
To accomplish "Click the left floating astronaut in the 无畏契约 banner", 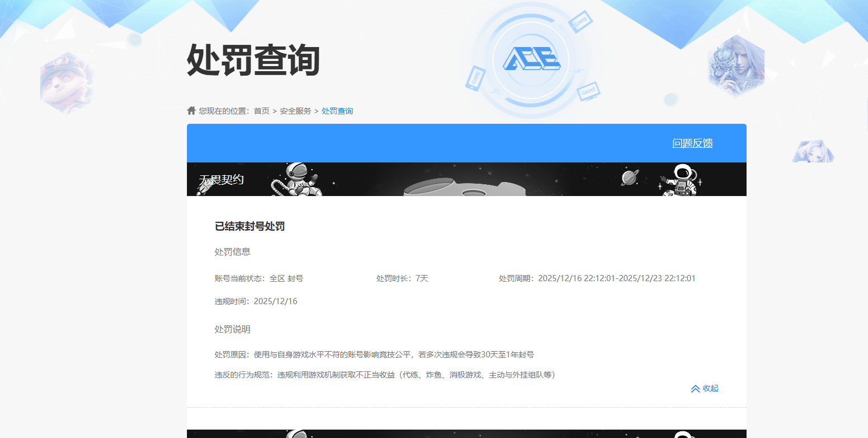I will 297,180.
